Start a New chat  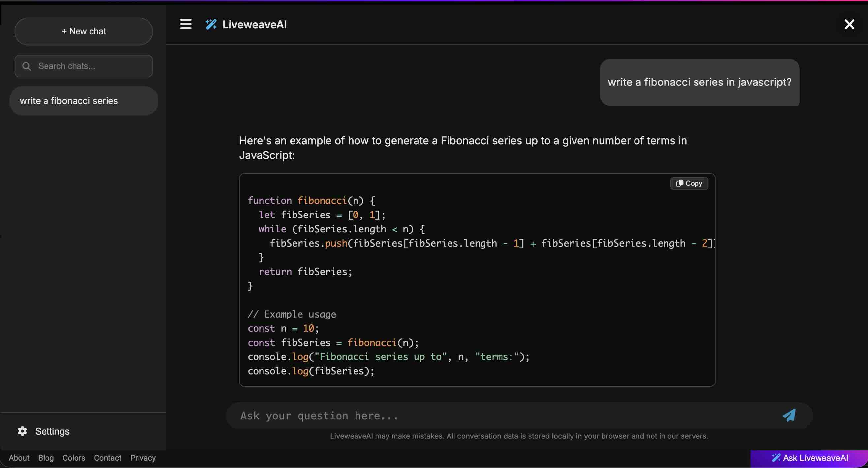click(83, 31)
